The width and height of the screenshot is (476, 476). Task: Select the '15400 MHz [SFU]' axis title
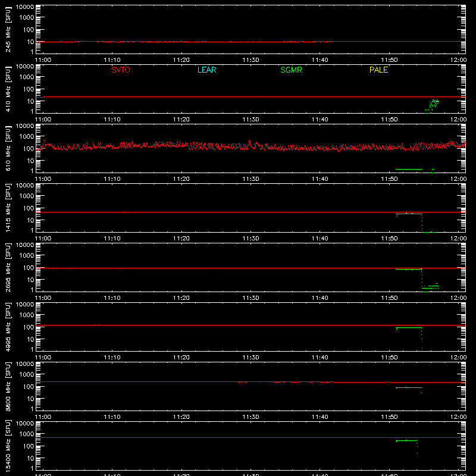pos(8,446)
